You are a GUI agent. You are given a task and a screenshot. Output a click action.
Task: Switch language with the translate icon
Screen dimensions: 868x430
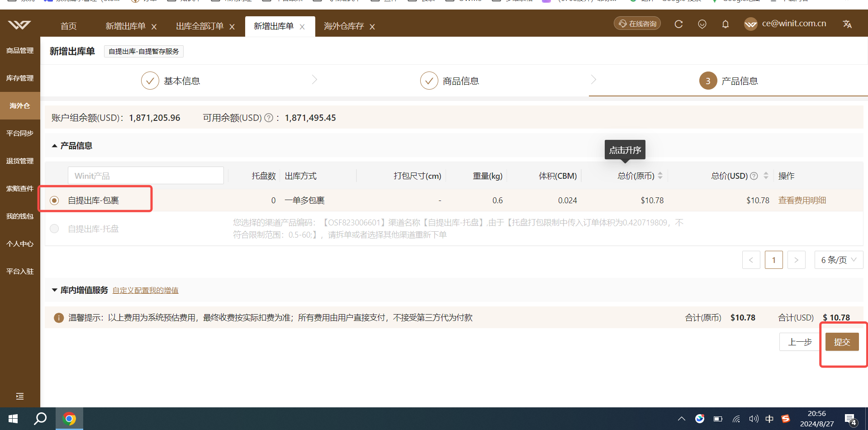(x=847, y=24)
